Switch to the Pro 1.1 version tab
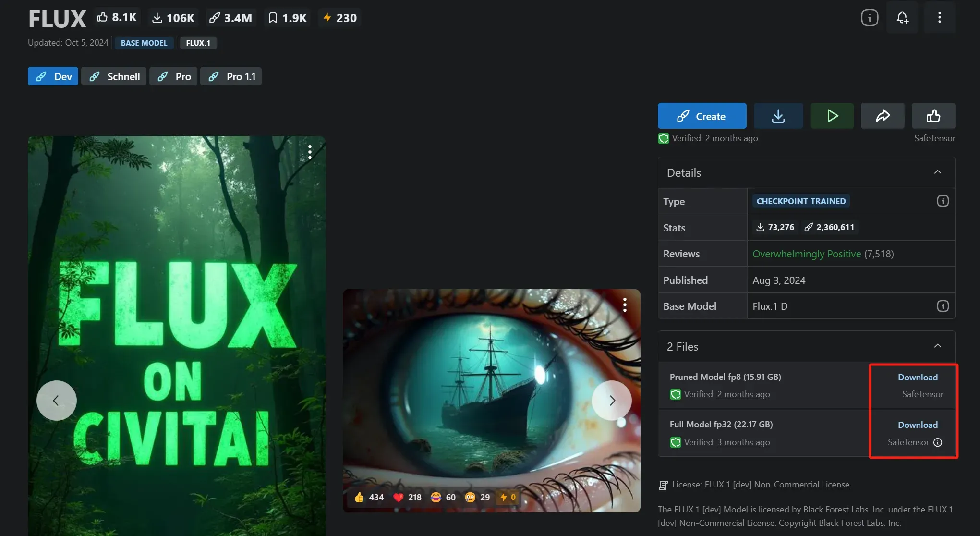 tap(231, 76)
